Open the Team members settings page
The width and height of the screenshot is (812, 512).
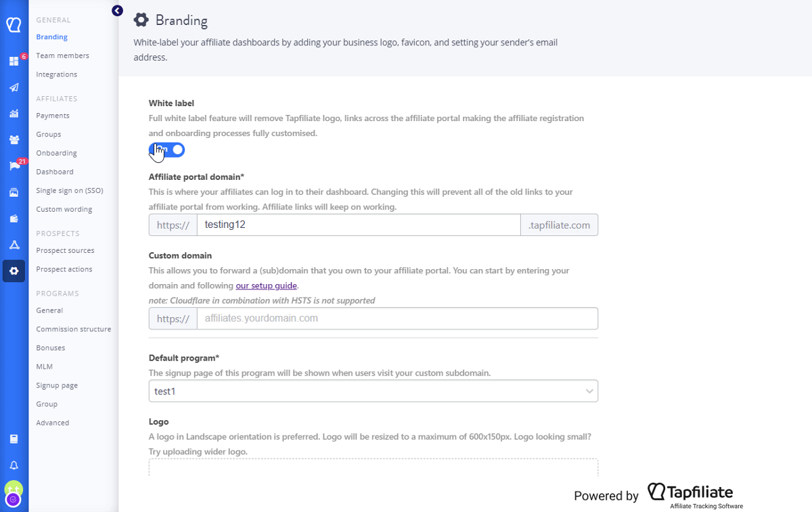click(62, 55)
